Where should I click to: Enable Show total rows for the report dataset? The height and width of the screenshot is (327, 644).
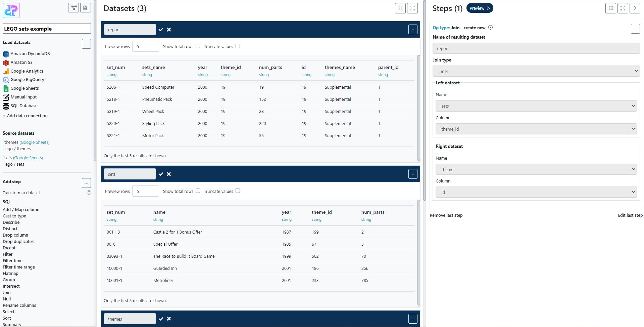tap(198, 46)
